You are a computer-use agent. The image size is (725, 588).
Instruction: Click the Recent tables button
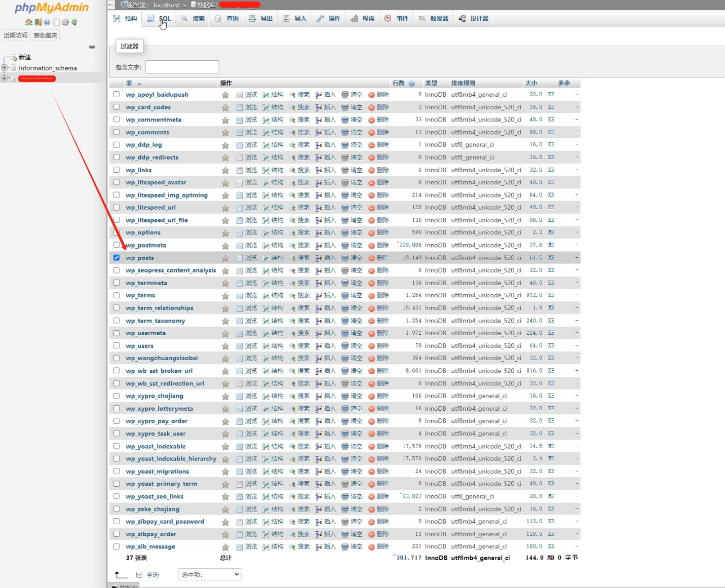(16, 35)
